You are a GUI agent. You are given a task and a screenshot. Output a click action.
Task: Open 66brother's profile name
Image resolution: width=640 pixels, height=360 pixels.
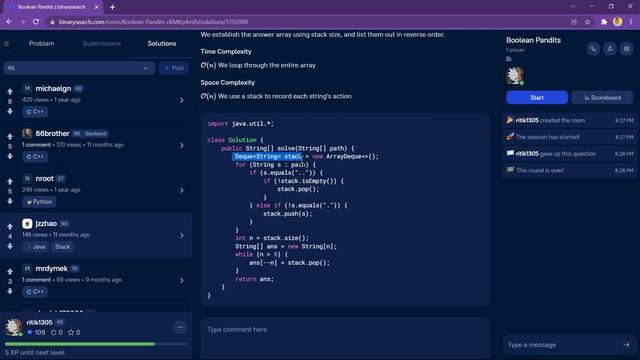[x=52, y=133]
